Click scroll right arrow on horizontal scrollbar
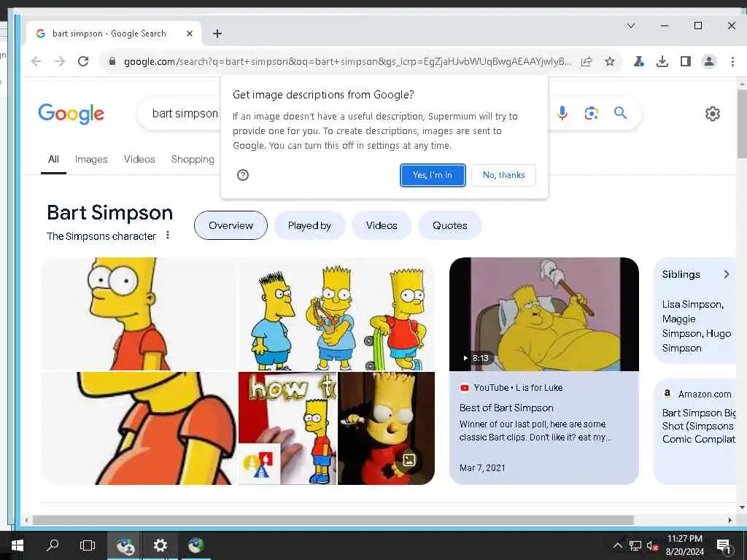 729,520
